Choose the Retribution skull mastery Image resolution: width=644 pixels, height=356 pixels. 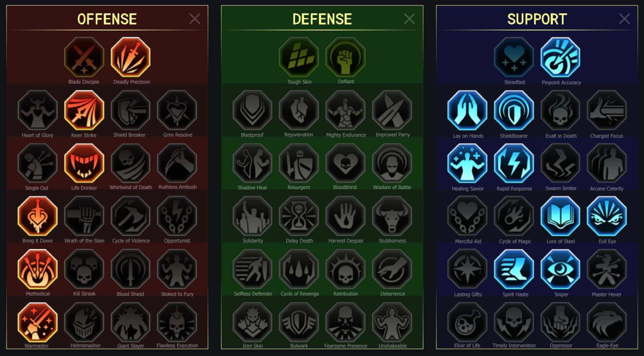346,269
